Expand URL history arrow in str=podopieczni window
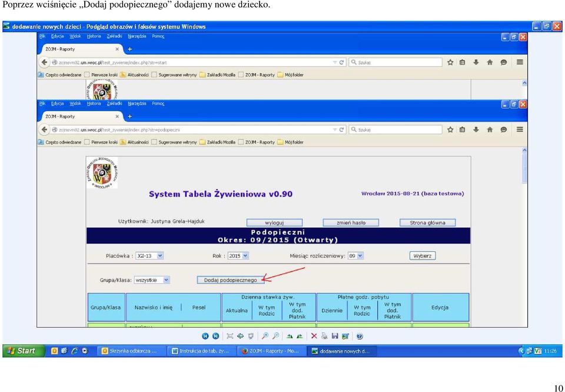 335,129
